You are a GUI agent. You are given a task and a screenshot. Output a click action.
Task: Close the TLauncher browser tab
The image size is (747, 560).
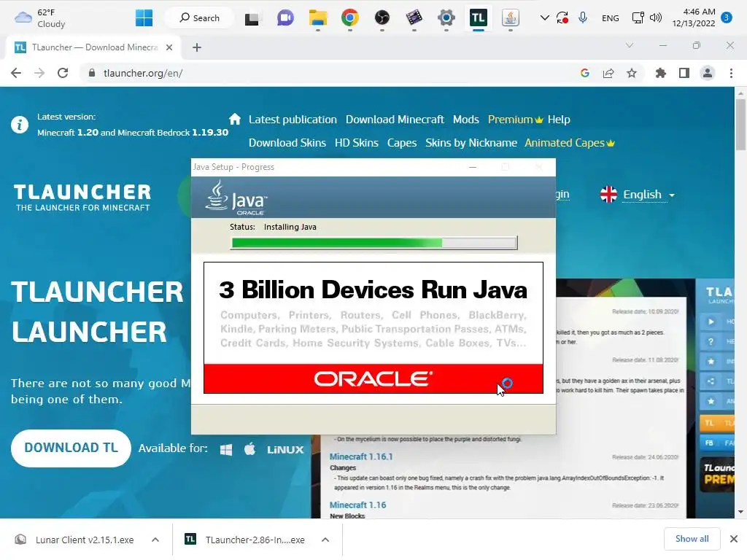(169, 47)
